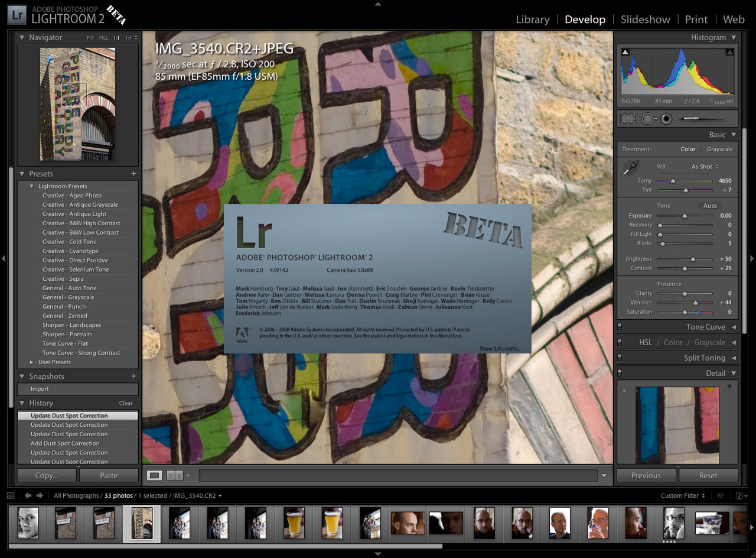Click the Loupe view icon in the toolbar
Screen dimensions: 756x558
[154, 475]
